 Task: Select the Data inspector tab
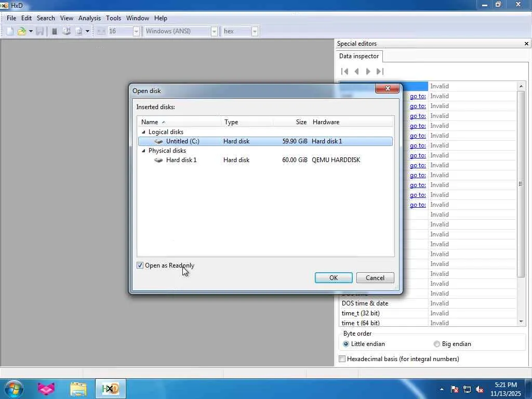click(359, 56)
